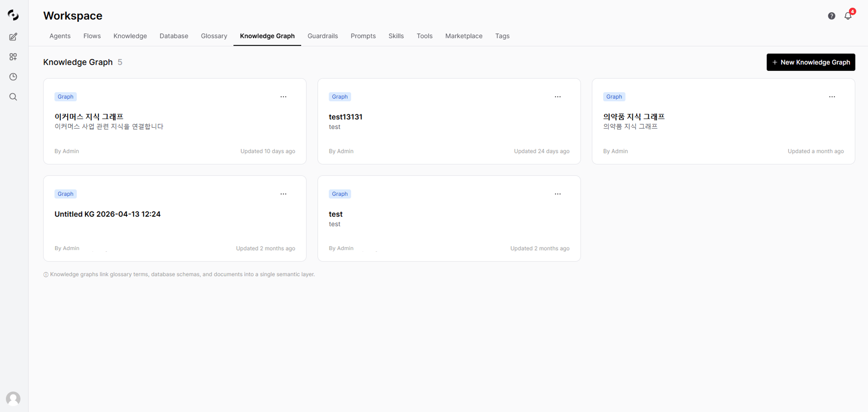868x412 pixels.
Task: Click the New Knowledge Graph button
Action: tap(811, 62)
